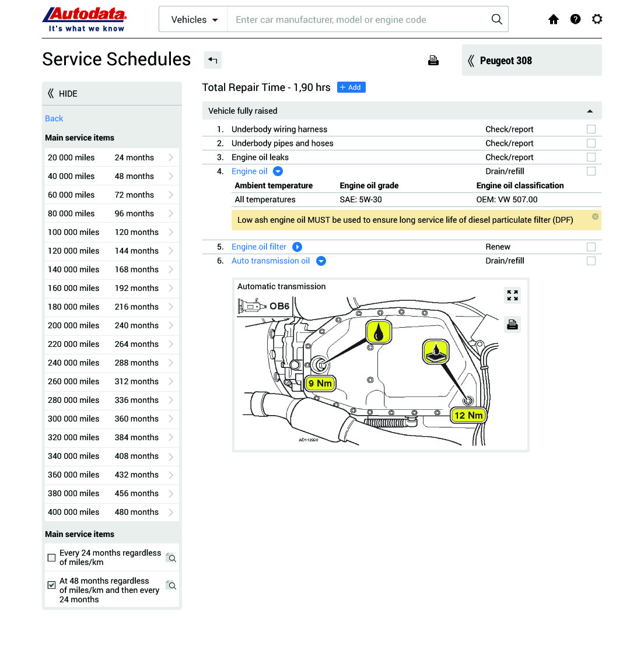Click the search magnifier icon
The height and width of the screenshot is (646, 644).
[x=497, y=19]
